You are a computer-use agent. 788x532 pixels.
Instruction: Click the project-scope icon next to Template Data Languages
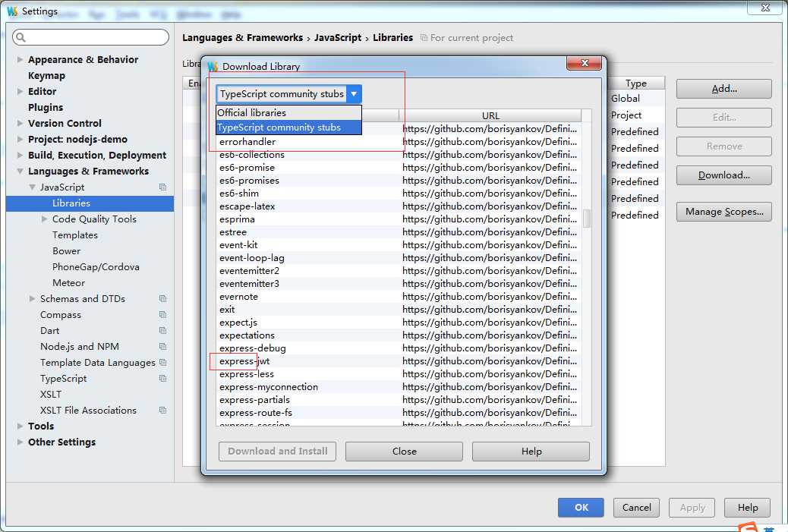(162, 362)
